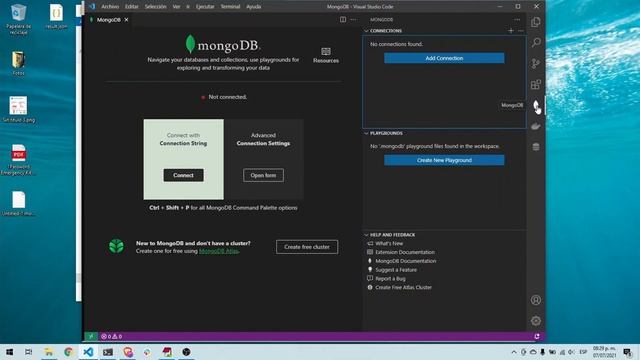This screenshot has width=640, height=360.
Task: Click the taskbar clock and date
Action: 604,352
